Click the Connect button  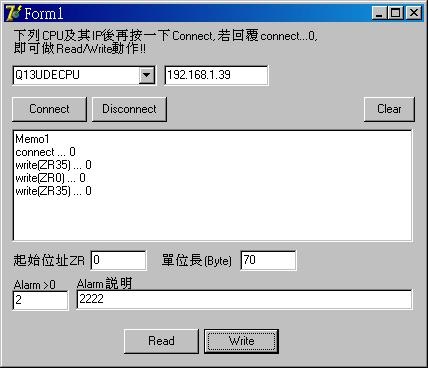pos(49,109)
